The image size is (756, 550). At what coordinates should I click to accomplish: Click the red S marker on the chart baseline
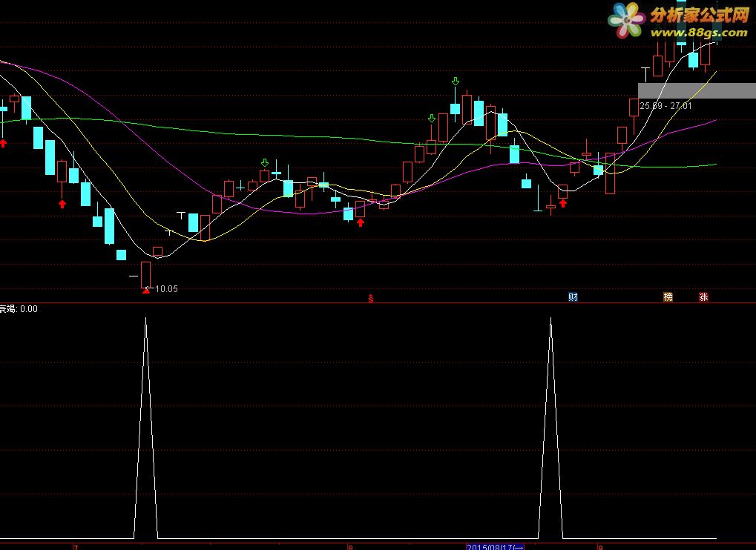371,299
